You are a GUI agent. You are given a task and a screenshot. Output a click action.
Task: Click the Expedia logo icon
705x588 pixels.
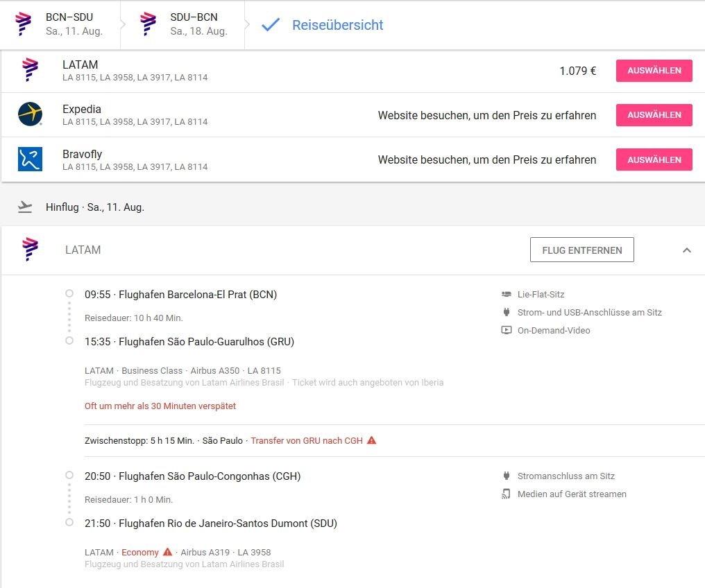[x=30, y=114]
